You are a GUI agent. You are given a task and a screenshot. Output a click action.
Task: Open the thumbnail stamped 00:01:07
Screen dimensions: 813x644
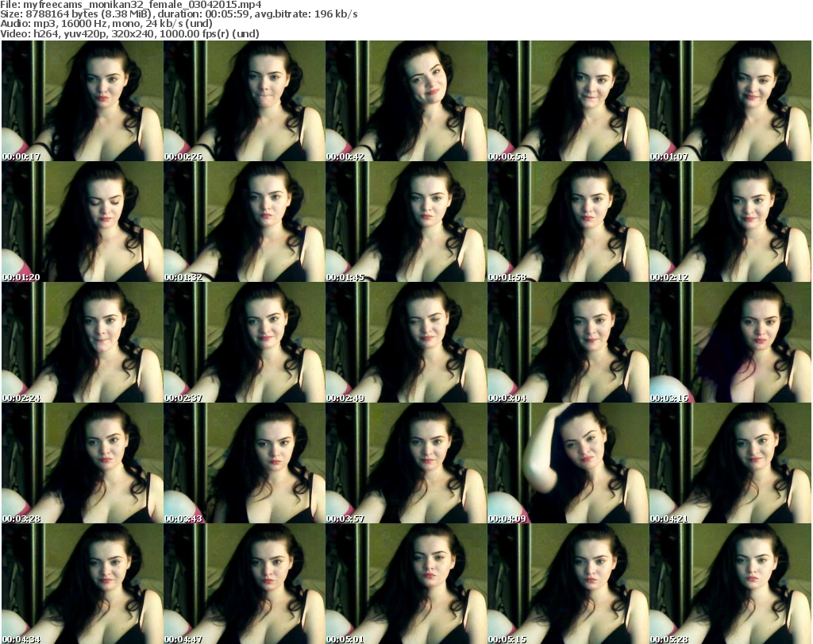tap(730, 102)
